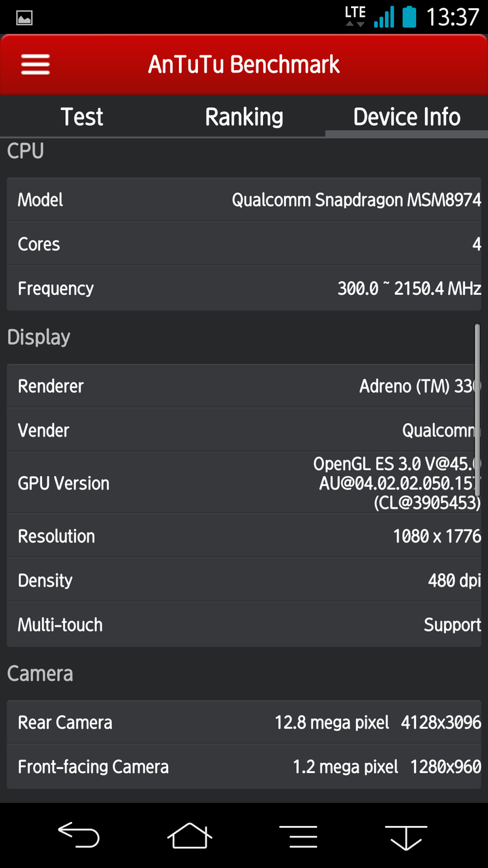Viewport: 488px width, 868px height.
Task: Tap the down-arrow navigation bar icon
Action: (406, 837)
